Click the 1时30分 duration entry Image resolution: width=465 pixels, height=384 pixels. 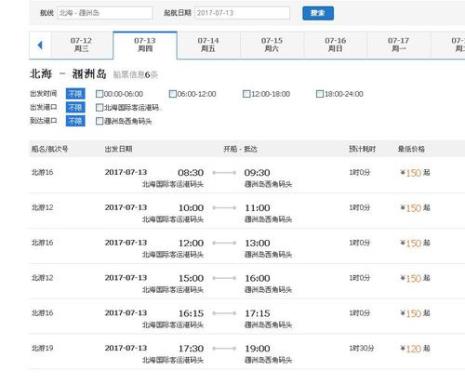[361, 348]
